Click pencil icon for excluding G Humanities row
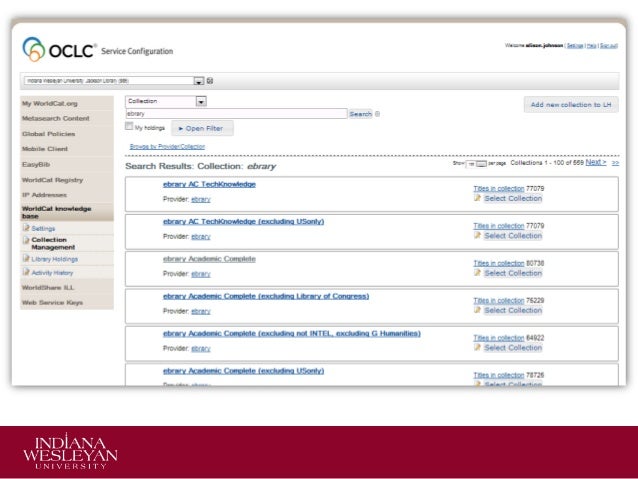Image resolution: width=638 pixels, height=479 pixels. (477, 348)
